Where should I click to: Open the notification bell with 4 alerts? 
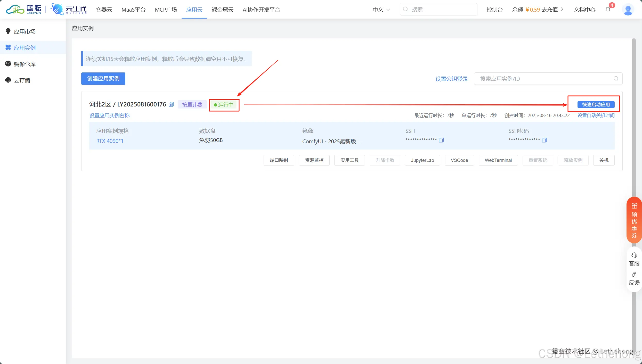[608, 10]
